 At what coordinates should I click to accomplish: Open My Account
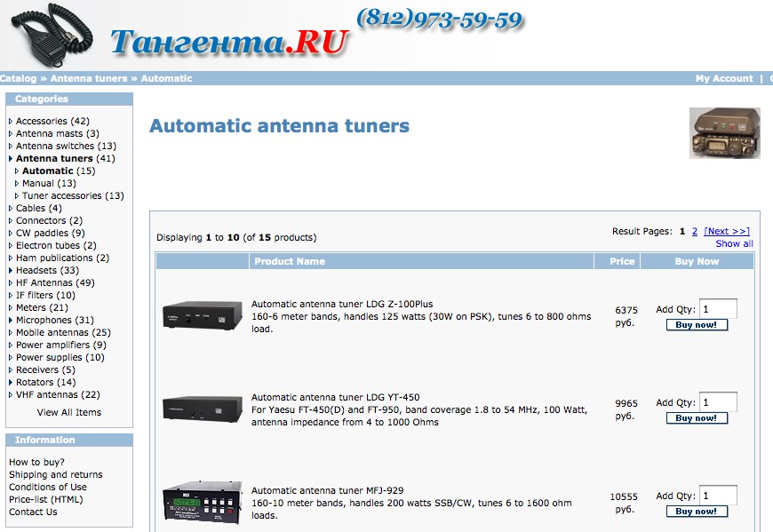pyautogui.click(x=724, y=78)
